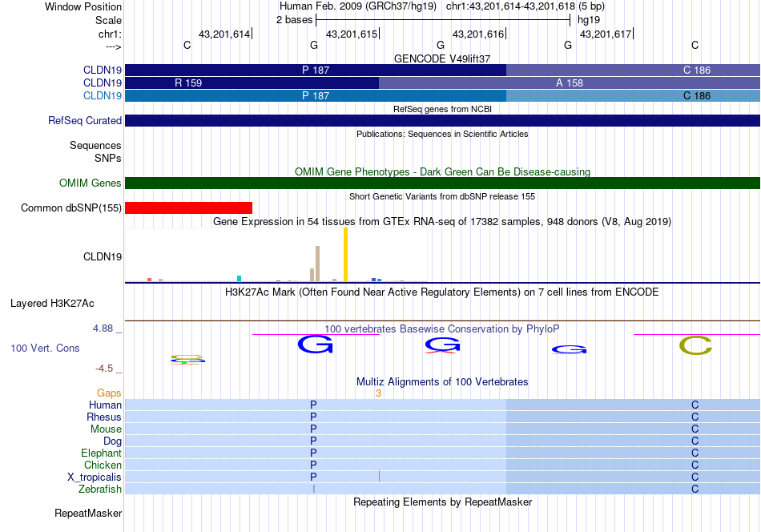Viewport: 761px width, 532px height.
Task: Click the dark green OMIM Genes bar
Action: coord(443,183)
